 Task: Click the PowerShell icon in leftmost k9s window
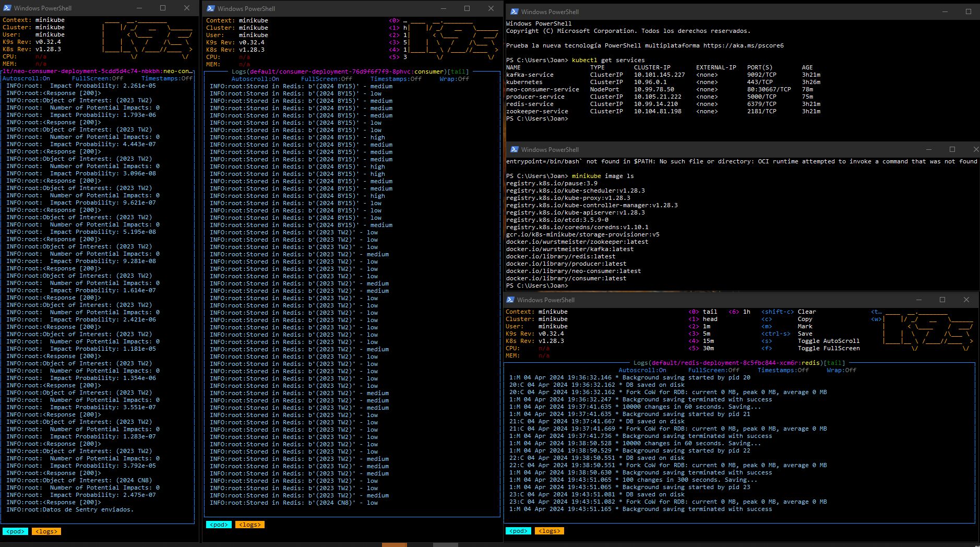tap(7, 8)
